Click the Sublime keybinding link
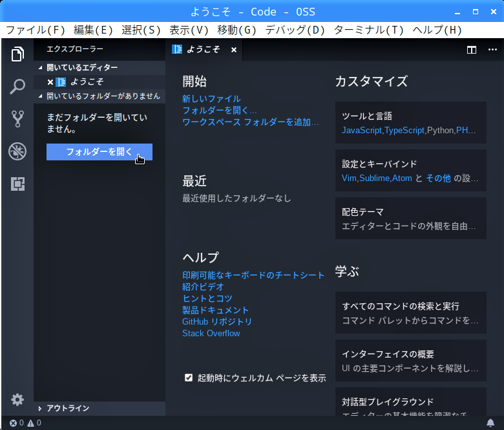Screen dimensions: 504x430 click(x=375, y=178)
